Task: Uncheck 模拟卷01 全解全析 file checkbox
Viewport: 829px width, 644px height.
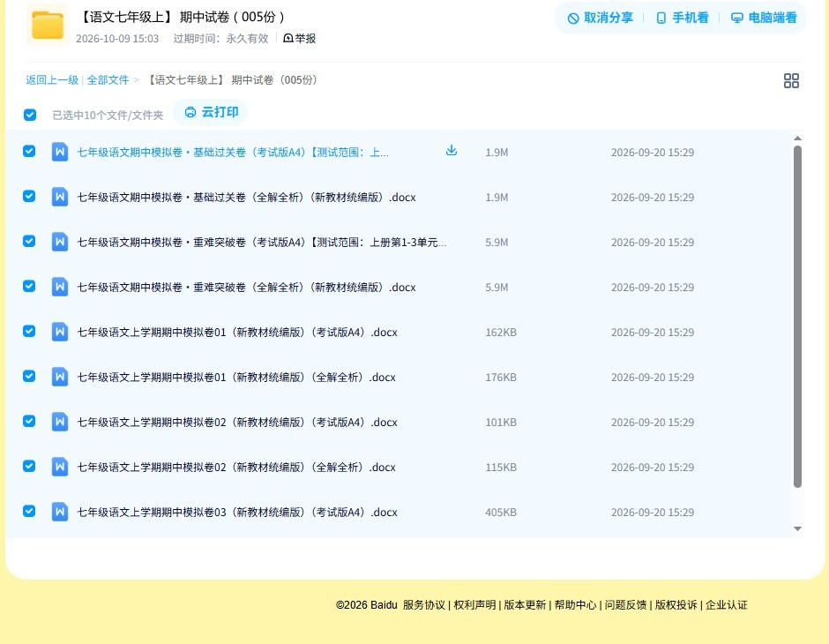Action: click(x=29, y=376)
